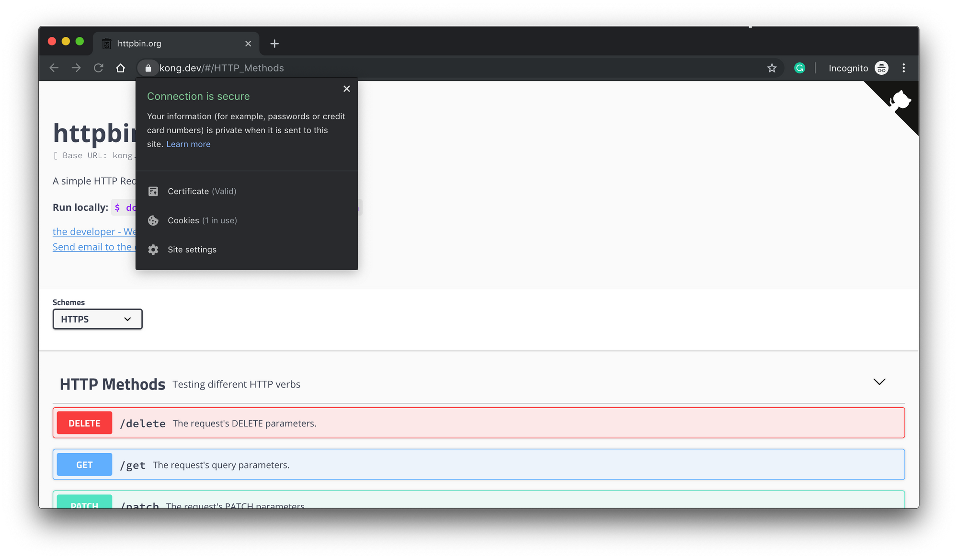Switch to the httpbin.org tab
Viewport: 958px width, 560px height.
[x=170, y=43]
